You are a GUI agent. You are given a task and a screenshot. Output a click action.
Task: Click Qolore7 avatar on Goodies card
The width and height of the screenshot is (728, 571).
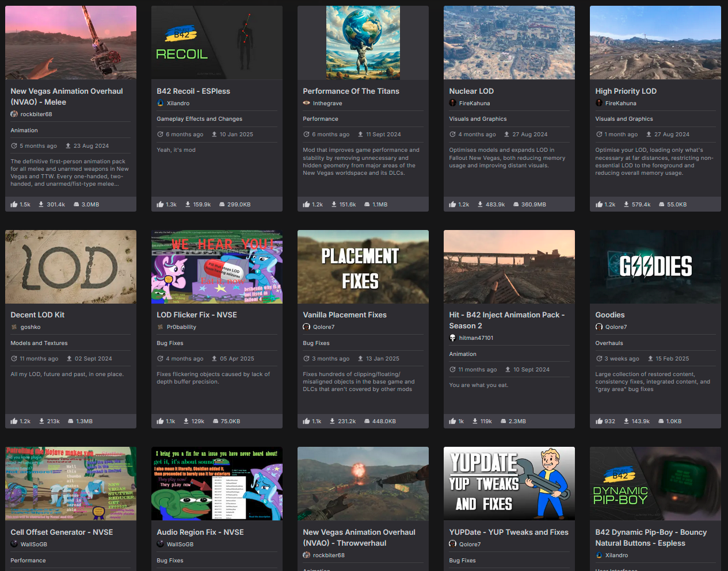point(599,327)
